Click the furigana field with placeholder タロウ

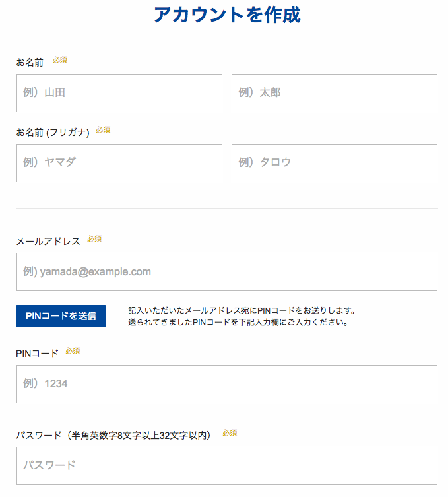(x=335, y=163)
